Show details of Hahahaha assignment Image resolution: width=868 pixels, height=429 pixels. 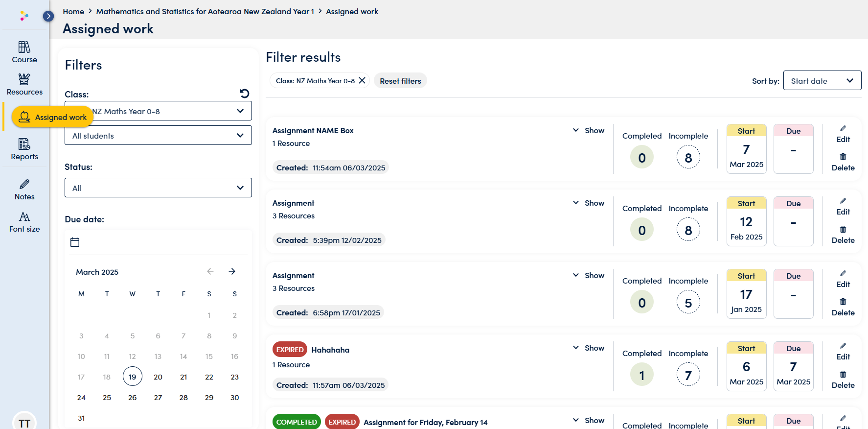pos(589,348)
